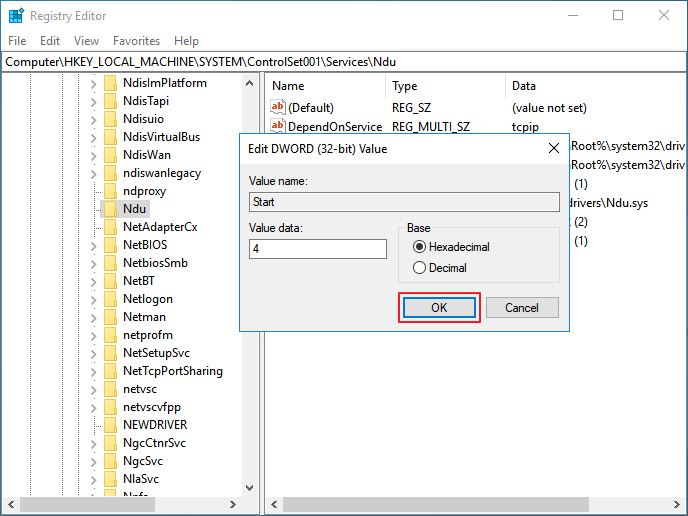Select the NetSetupSvc folder icon
This screenshot has width=688, height=516.
[111, 353]
